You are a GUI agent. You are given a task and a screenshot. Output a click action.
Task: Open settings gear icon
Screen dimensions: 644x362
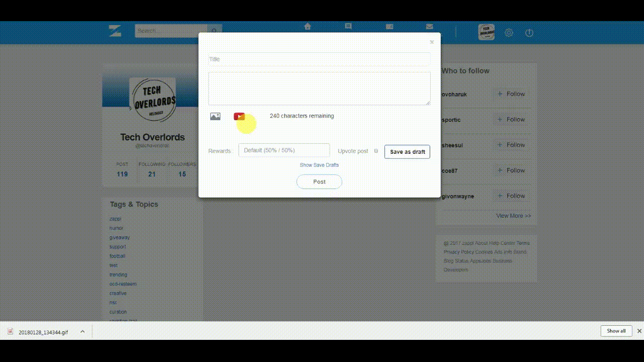coord(509,33)
